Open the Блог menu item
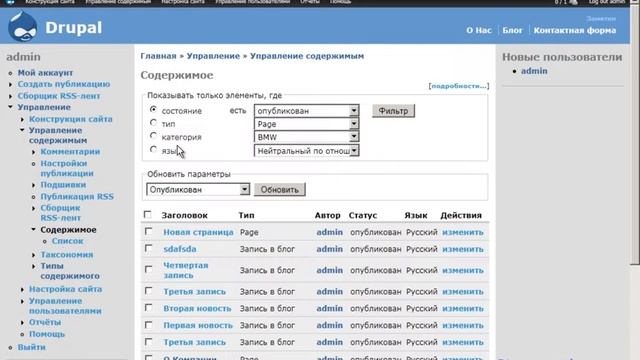640x360 pixels. pos(512,30)
